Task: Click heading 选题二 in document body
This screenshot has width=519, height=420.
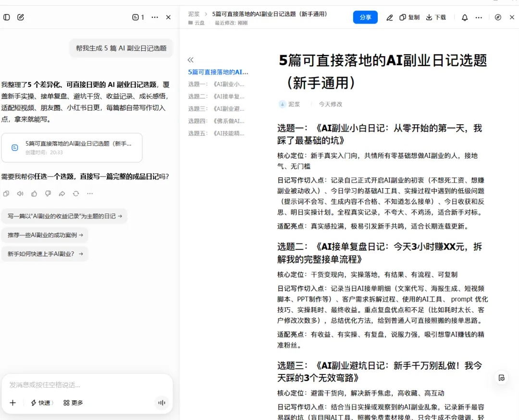Action: 380,252
